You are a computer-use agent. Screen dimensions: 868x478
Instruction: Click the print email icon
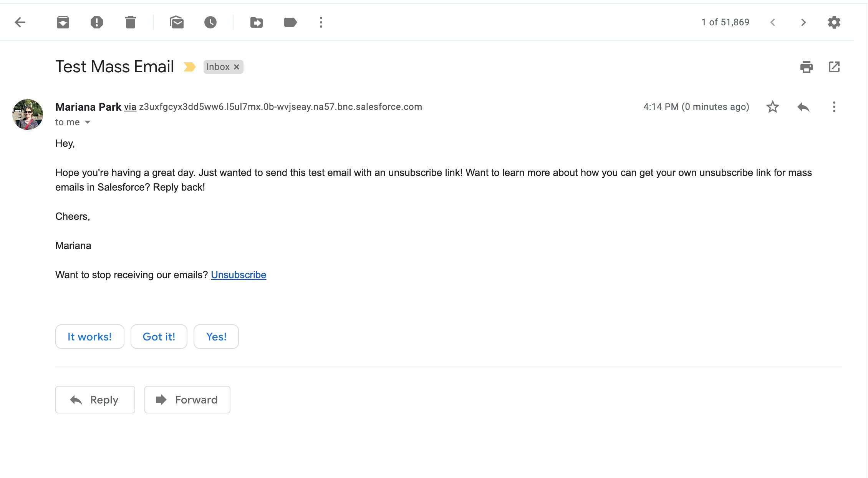806,66
